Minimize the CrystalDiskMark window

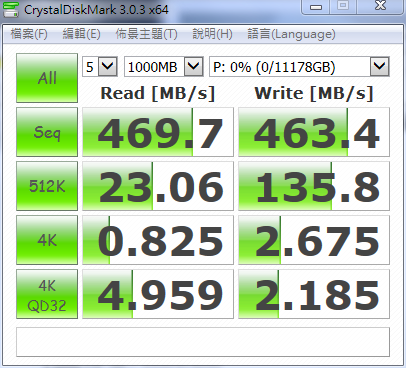316,7
